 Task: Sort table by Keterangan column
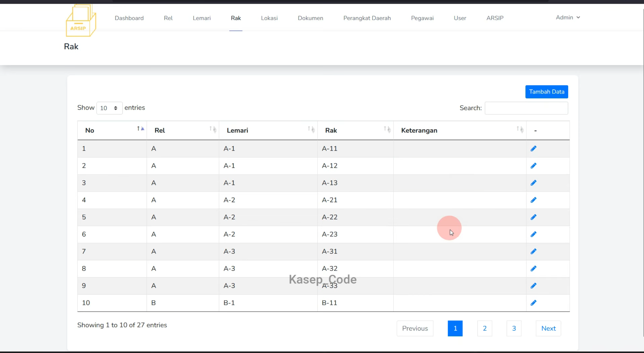pos(460,130)
